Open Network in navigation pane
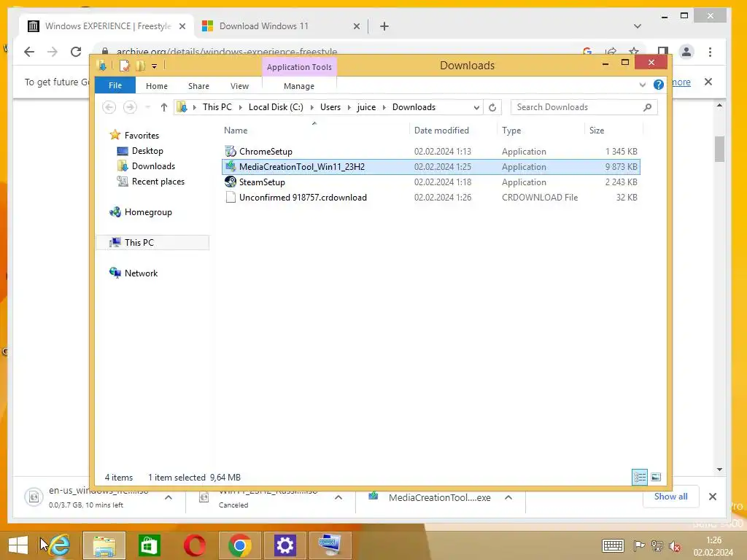 pos(141,273)
